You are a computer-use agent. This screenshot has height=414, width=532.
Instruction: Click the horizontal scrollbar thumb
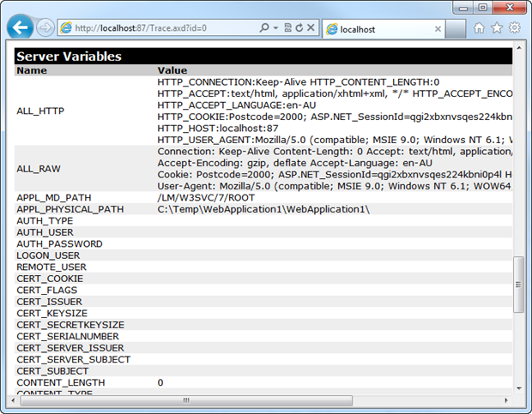click(186, 400)
